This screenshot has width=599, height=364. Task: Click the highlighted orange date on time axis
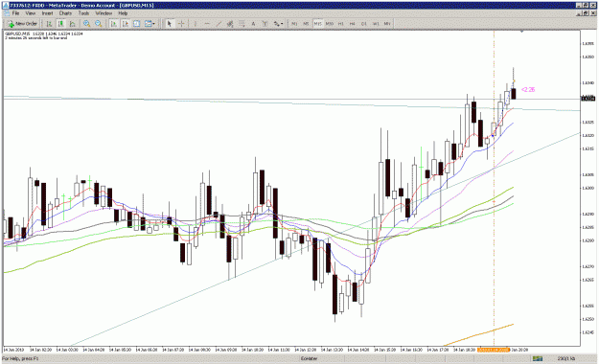tap(494, 350)
